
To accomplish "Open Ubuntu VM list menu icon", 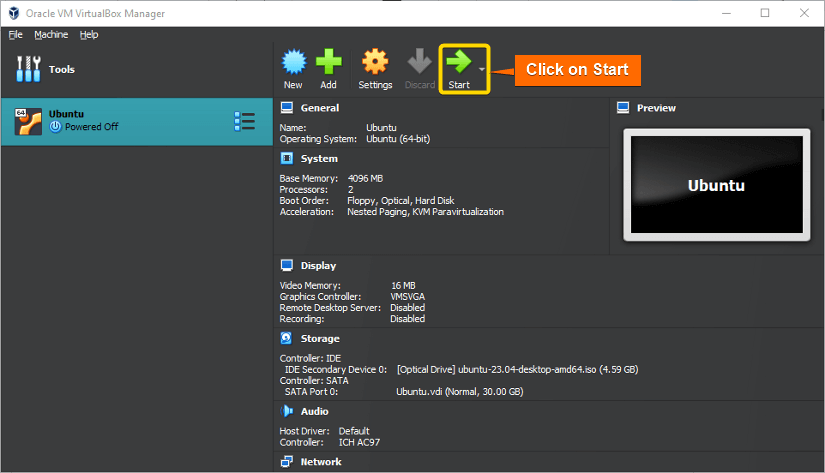I will [245, 121].
